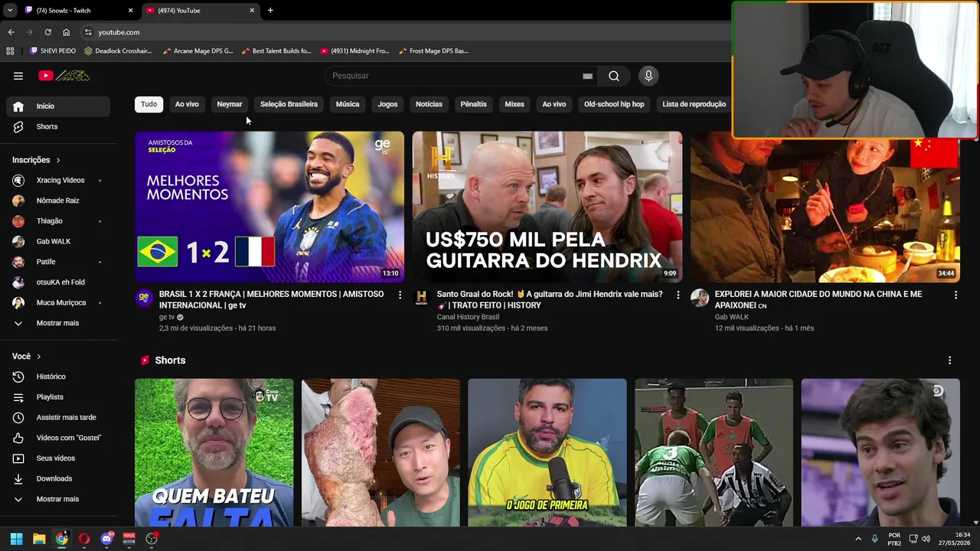
Task: Select the Old-school hip hop chip
Action: [x=614, y=104]
